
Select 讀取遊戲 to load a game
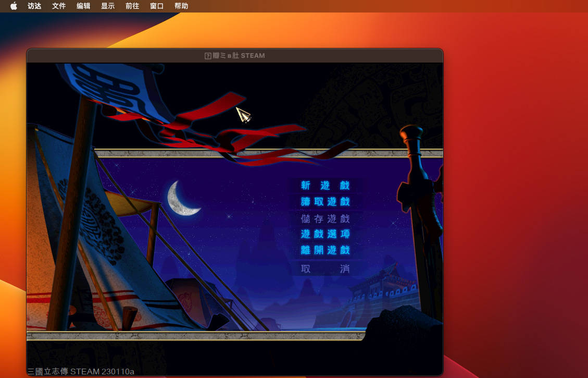pyautogui.click(x=325, y=202)
